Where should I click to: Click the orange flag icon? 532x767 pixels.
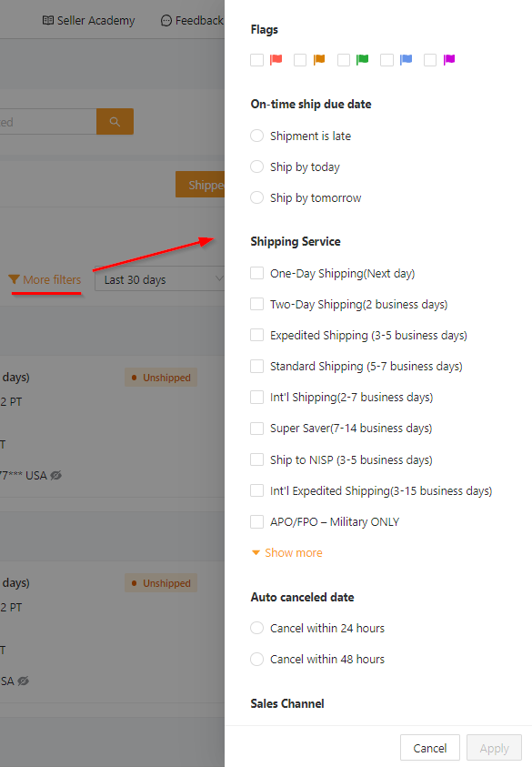pos(319,60)
